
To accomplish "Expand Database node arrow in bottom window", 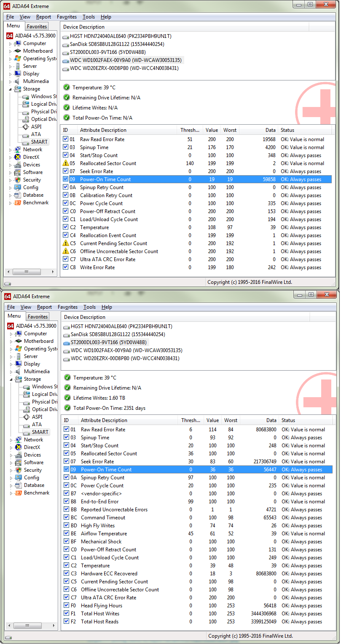I will click(12, 485).
